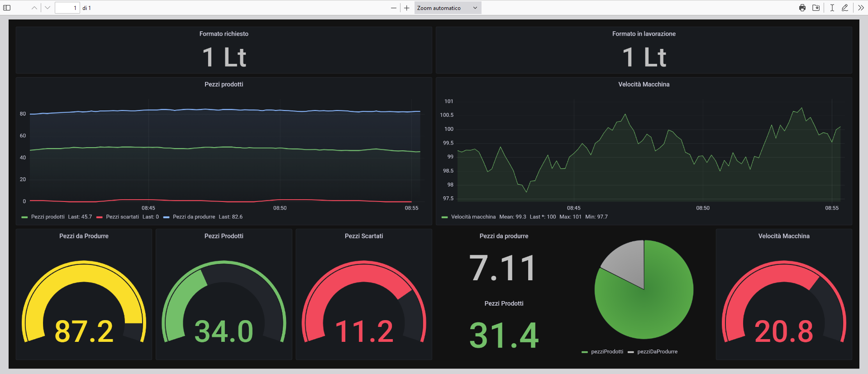Click the Formato richiesto panel title
Viewport: 868px width, 374px height.
click(x=224, y=34)
